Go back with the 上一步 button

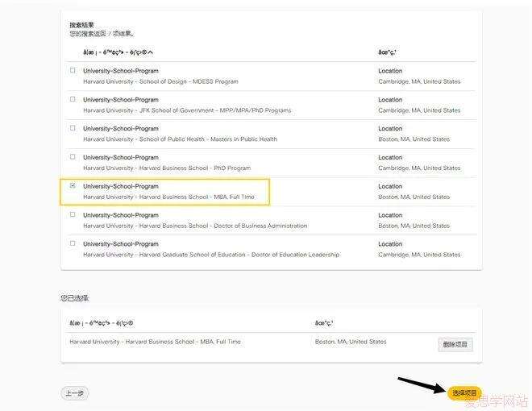pos(74,393)
